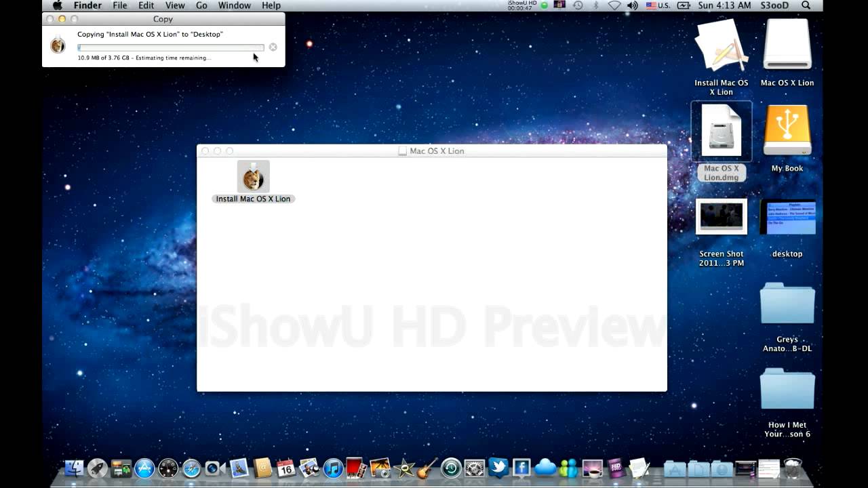Select the desktop image file thumbnail
Screen dimensions: 868x488
[787, 228]
